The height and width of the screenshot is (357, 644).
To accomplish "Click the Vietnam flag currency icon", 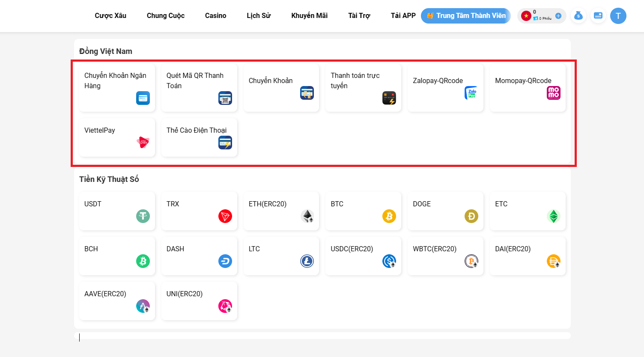I will coord(526,16).
